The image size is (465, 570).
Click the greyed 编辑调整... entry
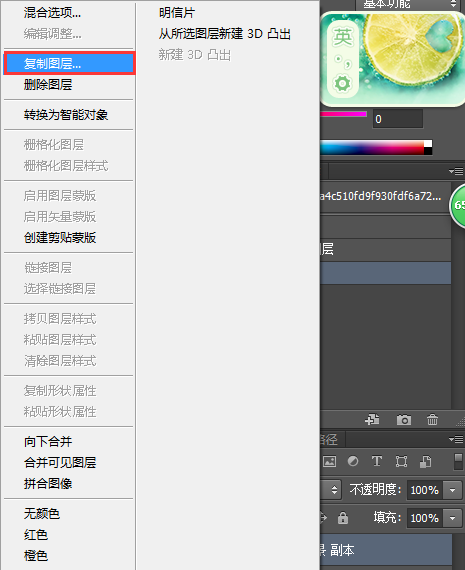coord(52,34)
